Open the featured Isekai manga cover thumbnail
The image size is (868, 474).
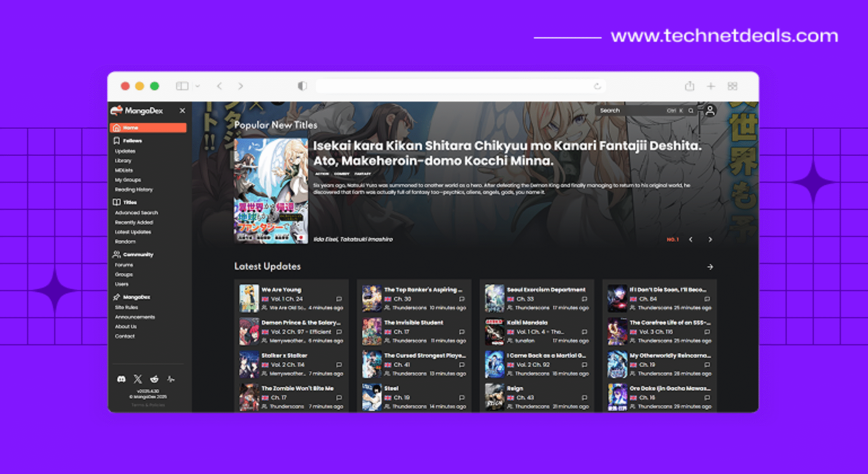[271, 191]
